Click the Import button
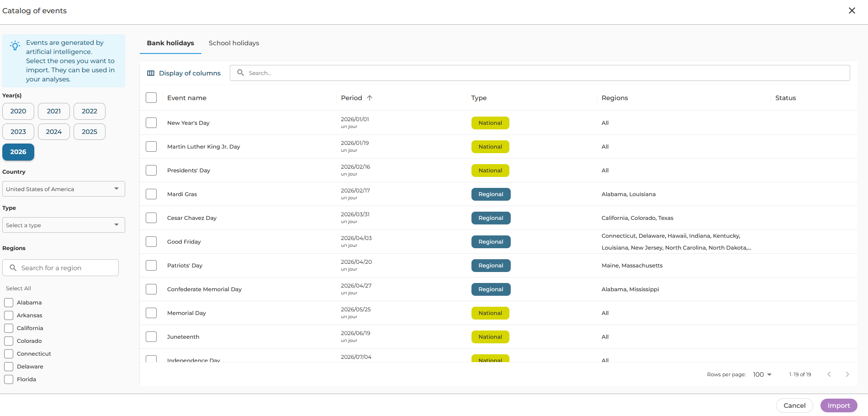Viewport: 868px width, 416px height. point(839,405)
